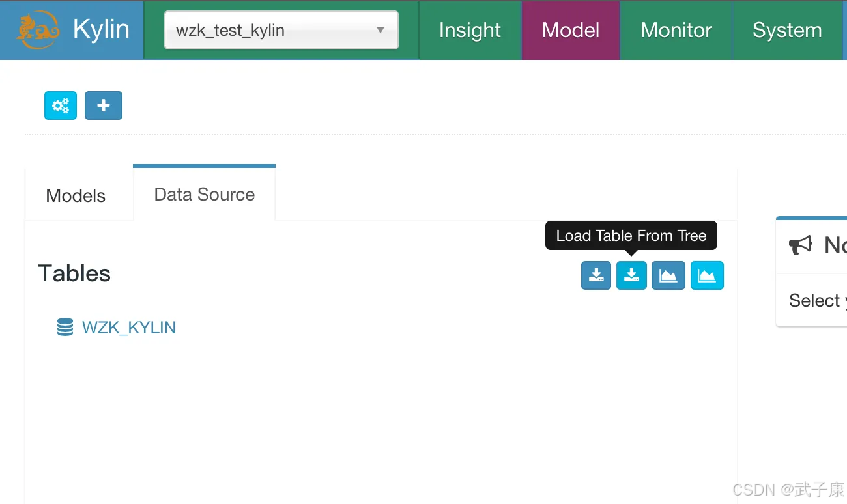
Task: Click the Load Table From Tree tooltip
Action: pyautogui.click(x=631, y=236)
